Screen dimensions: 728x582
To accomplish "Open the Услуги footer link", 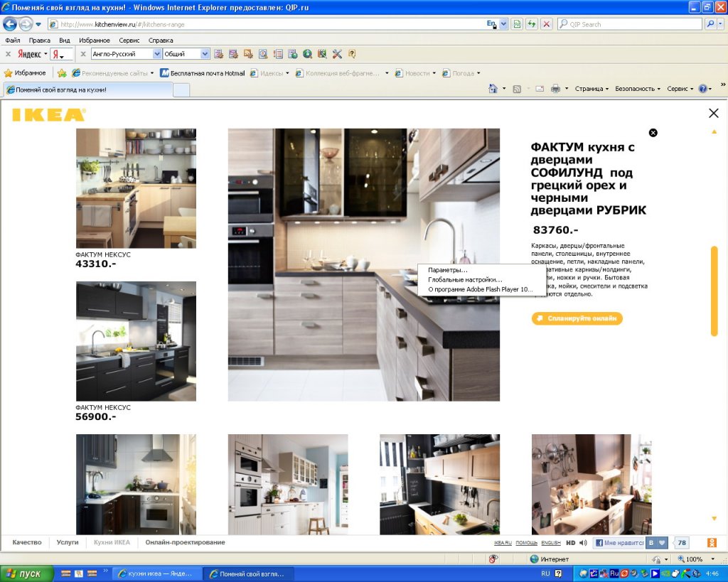I will tap(68, 542).
